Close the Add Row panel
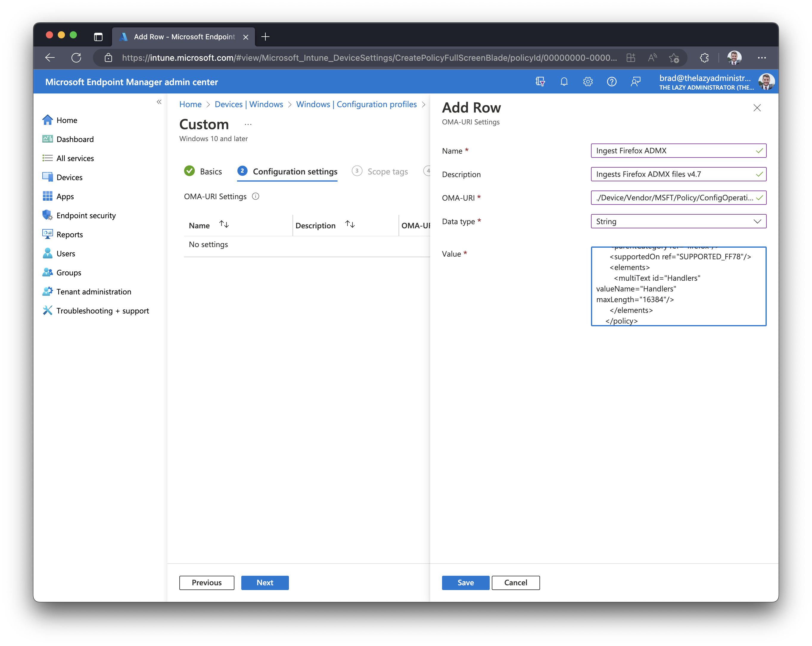This screenshot has width=812, height=646. [757, 108]
